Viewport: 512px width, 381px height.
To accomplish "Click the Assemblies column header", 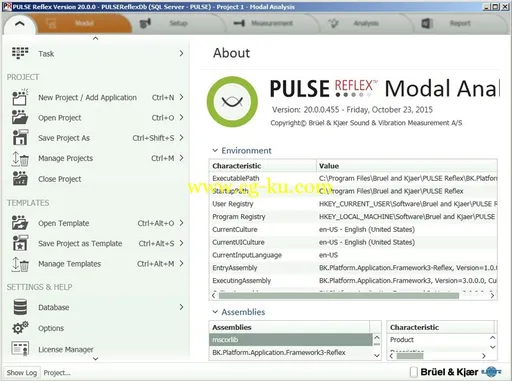I will (289, 327).
